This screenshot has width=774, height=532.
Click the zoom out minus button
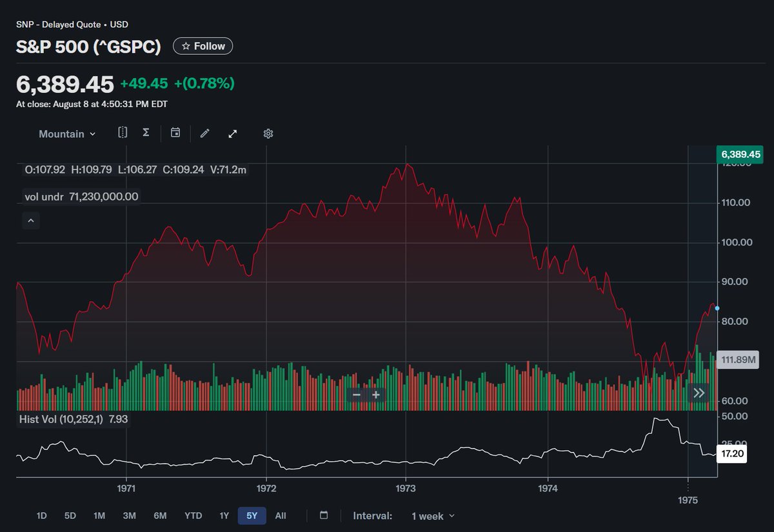(357, 394)
